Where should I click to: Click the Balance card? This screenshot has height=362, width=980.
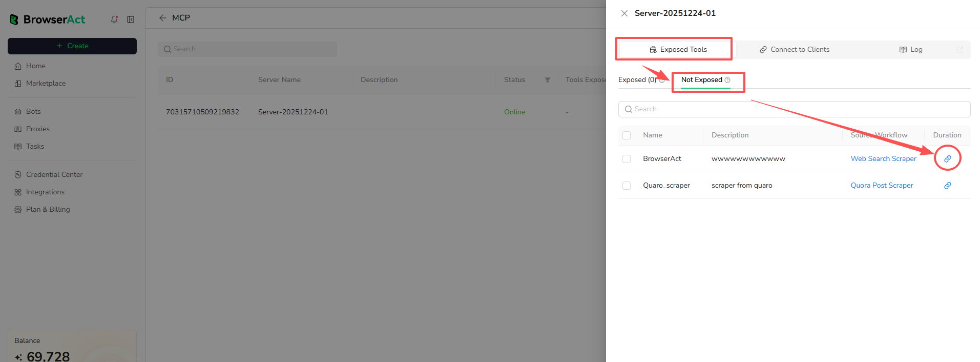point(72,346)
